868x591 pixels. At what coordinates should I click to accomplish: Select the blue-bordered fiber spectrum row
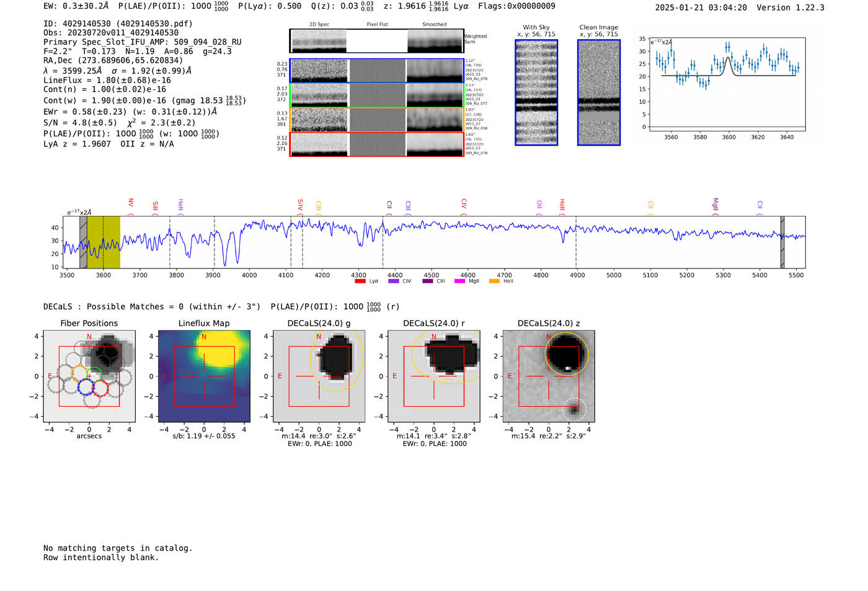pyautogui.click(x=376, y=71)
